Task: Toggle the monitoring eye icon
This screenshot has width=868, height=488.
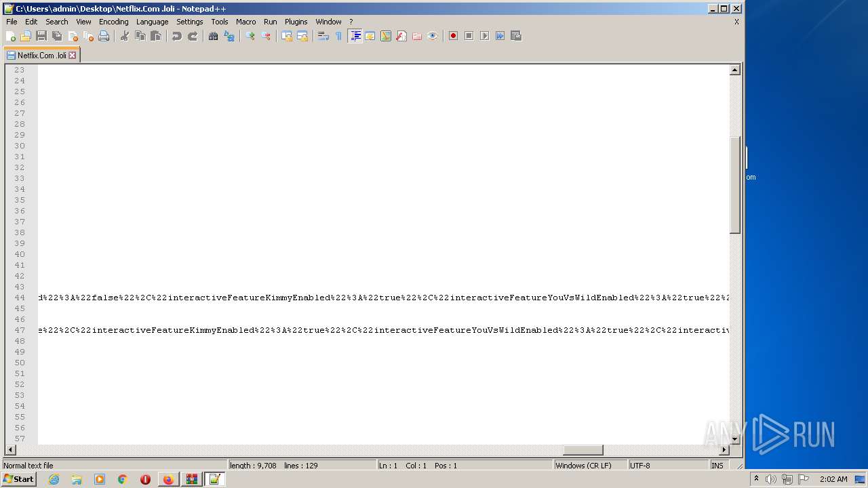Action: point(433,36)
